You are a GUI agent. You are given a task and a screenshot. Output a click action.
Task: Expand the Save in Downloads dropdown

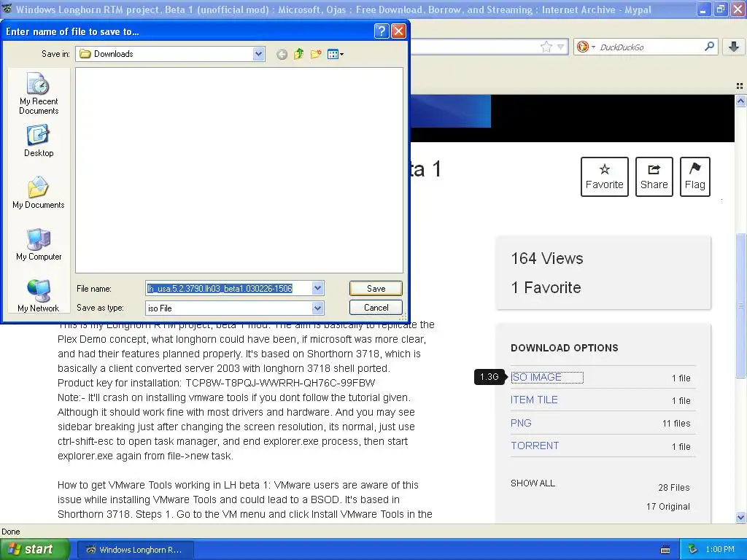(258, 54)
